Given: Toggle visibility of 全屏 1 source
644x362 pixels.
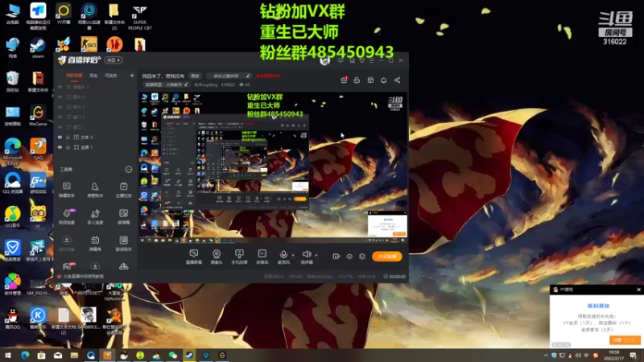Looking at the screenshot, I should point(60,147).
